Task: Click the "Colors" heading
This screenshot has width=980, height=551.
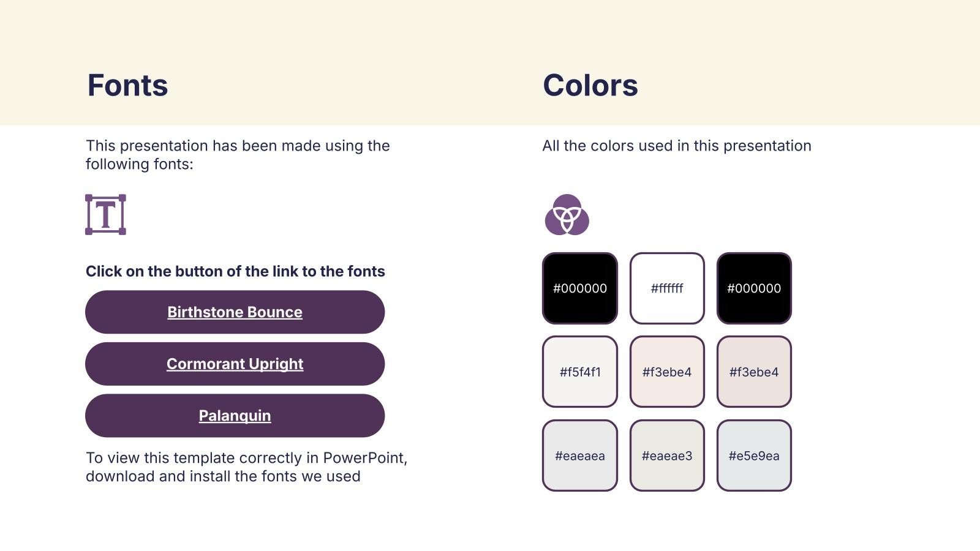Action: (590, 85)
